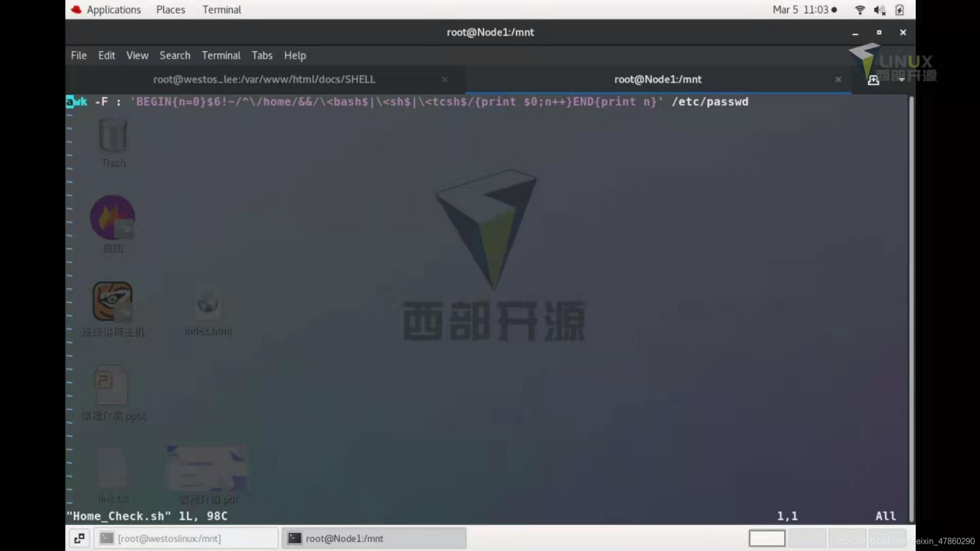Viewport: 980px width, 551px height.
Task: Click the "Home_Check.sh" 1L, 98C status text
Action: (147, 516)
